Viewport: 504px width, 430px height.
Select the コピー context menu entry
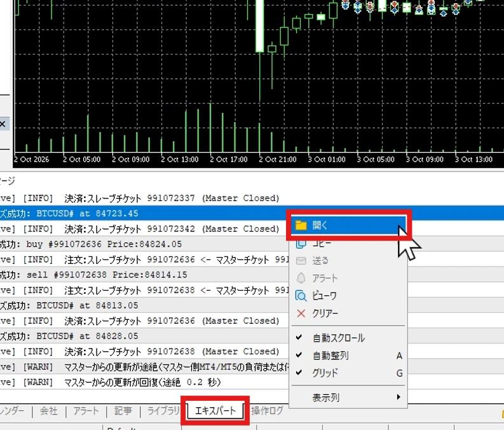[348, 244]
